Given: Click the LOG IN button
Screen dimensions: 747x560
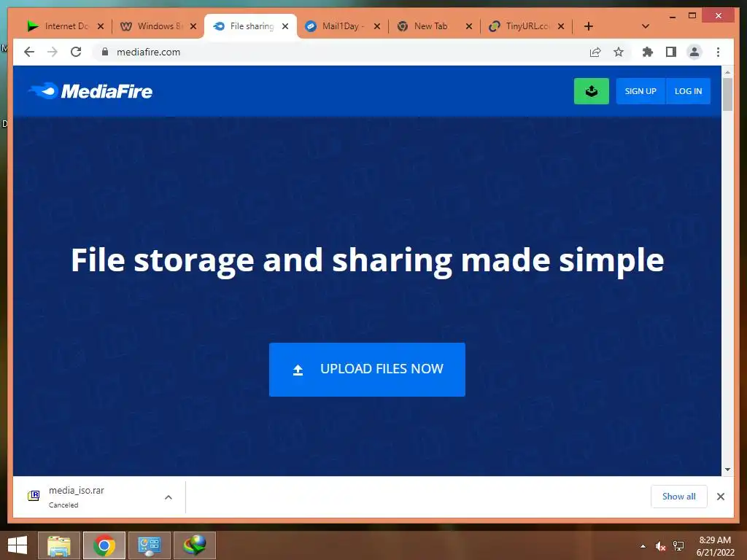Looking at the screenshot, I should pos(688,91).
